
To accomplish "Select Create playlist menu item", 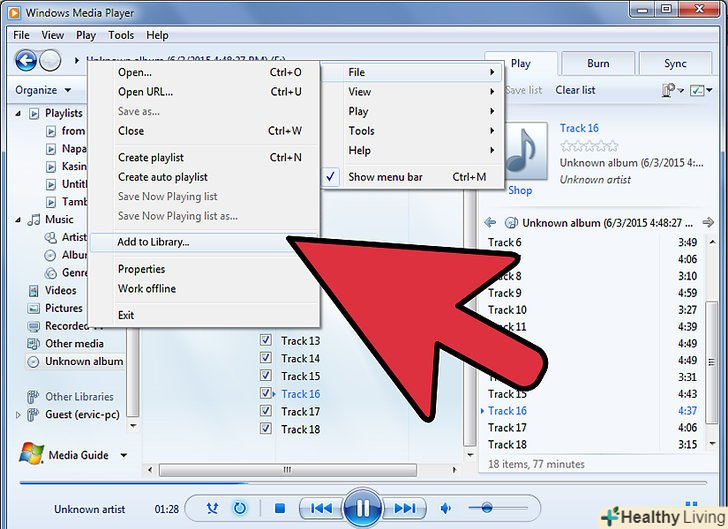I will (203, 158).
